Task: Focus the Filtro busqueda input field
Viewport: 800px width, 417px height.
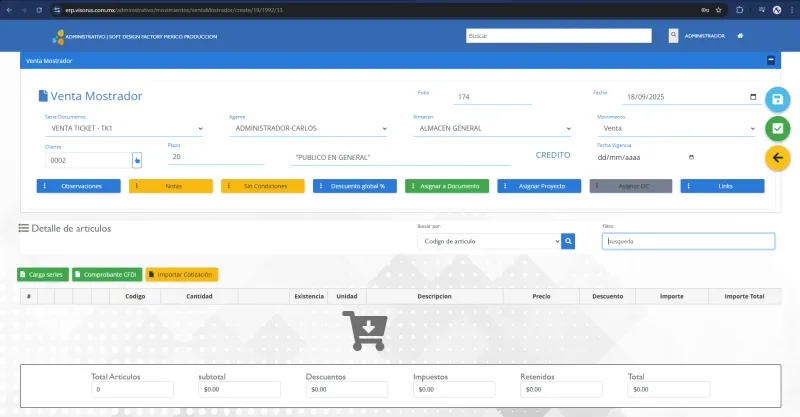Action: [688, 241]
